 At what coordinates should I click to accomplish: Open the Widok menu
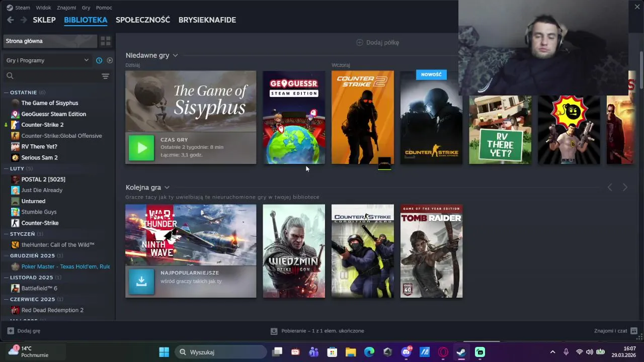(43, 8)
